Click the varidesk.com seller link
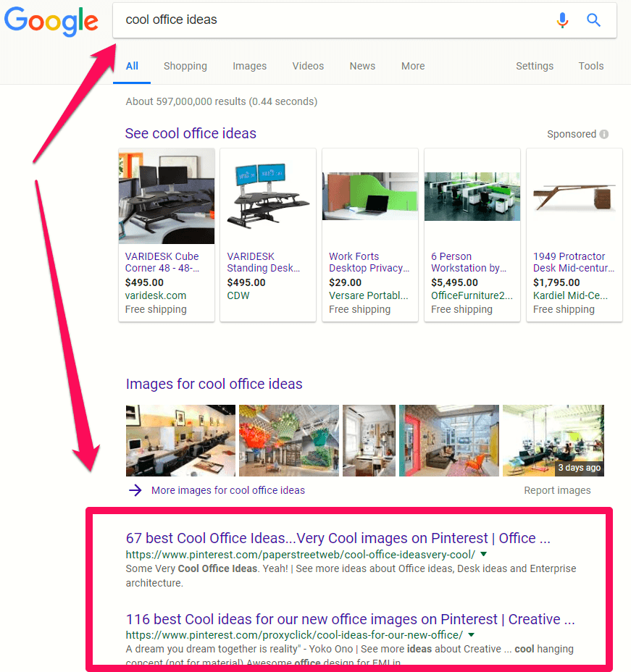Image resolution: width=631 pixels, height=672 pixels. coord(156,295)
